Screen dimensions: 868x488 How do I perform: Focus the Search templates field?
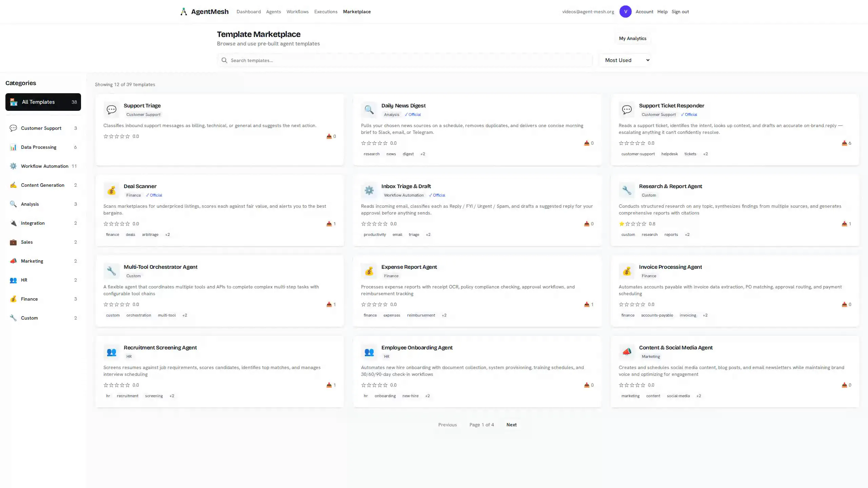(x=405, y=60)
